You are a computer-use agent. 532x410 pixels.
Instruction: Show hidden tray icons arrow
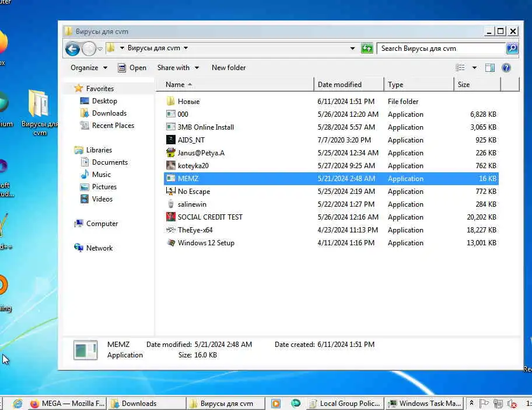[x=471, y=403]
